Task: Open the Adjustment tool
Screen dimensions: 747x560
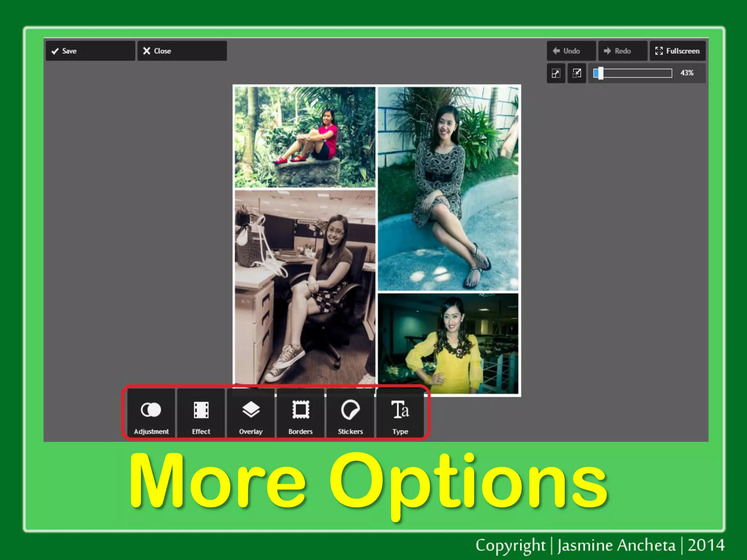Action: point(151,413)
